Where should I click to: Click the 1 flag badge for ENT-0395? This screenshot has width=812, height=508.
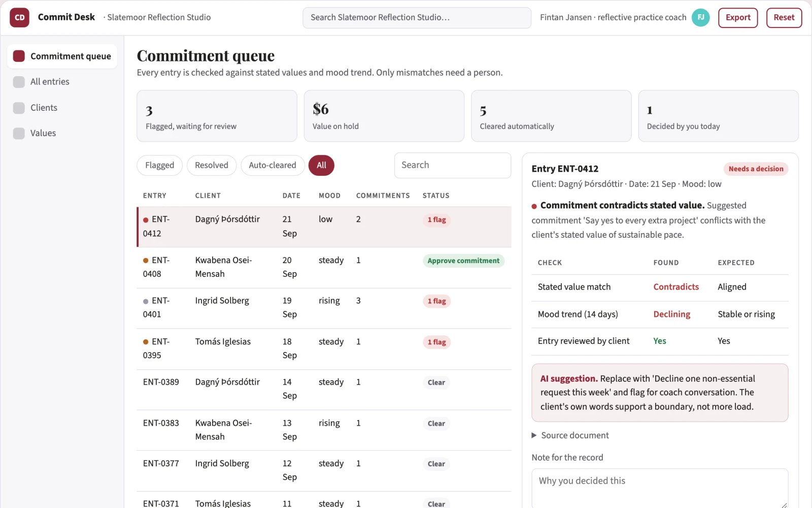[x=436, y=342]
